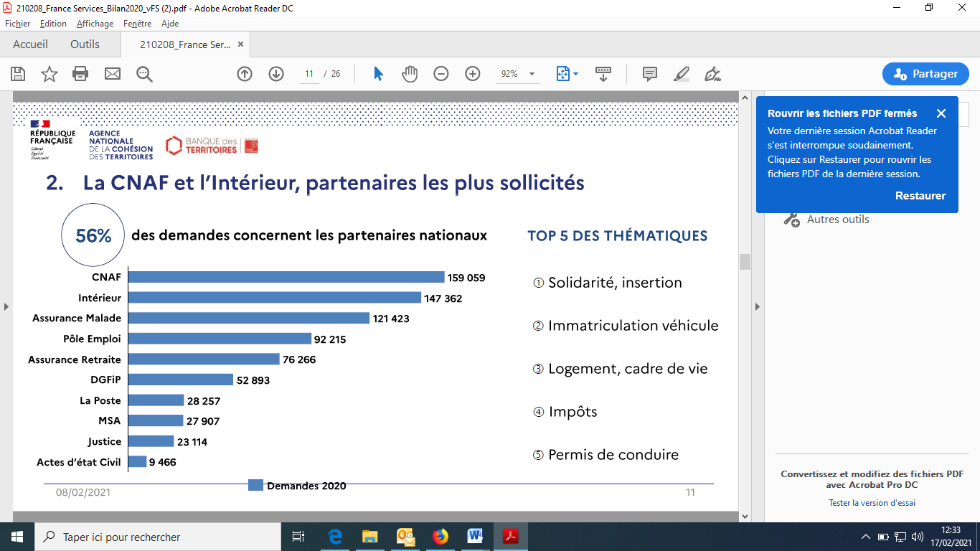The image size is (980, 551).
Task: Add a comment with speech bubble icon
Action: click(650, 74)
